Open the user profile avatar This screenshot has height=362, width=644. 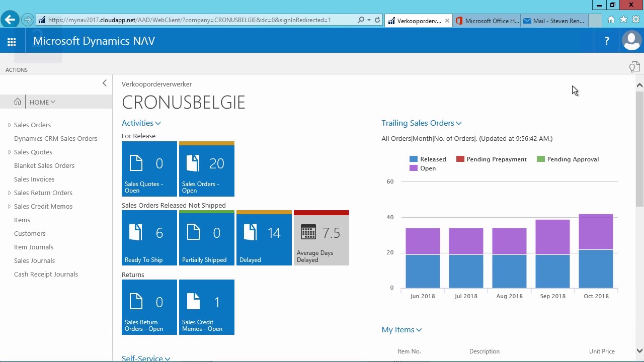pyautogui.click(x=631, y=41)
